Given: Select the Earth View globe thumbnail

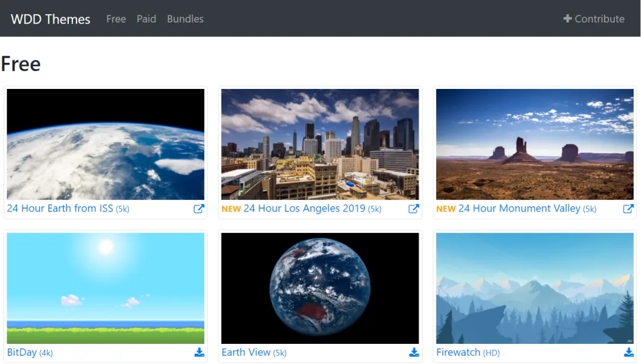Looking at the screenshot, I should pos(320,288).
